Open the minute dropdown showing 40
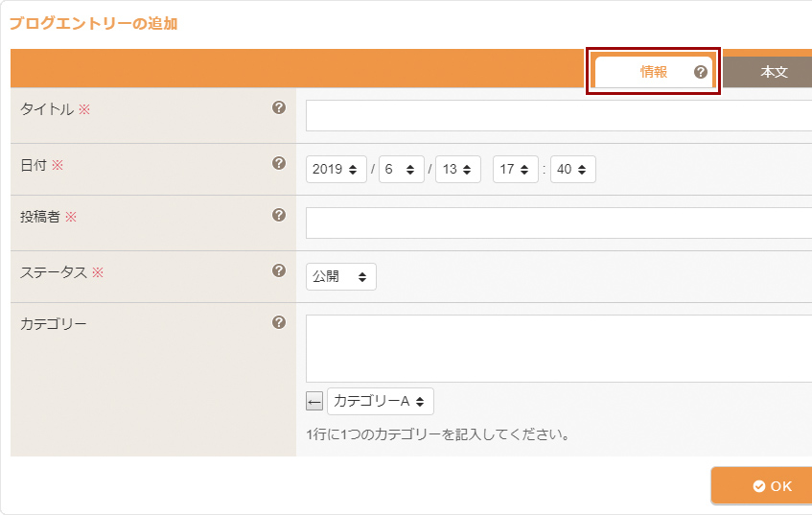The height and width of the screenshot is (515, 812). click(x=573, y=170)
